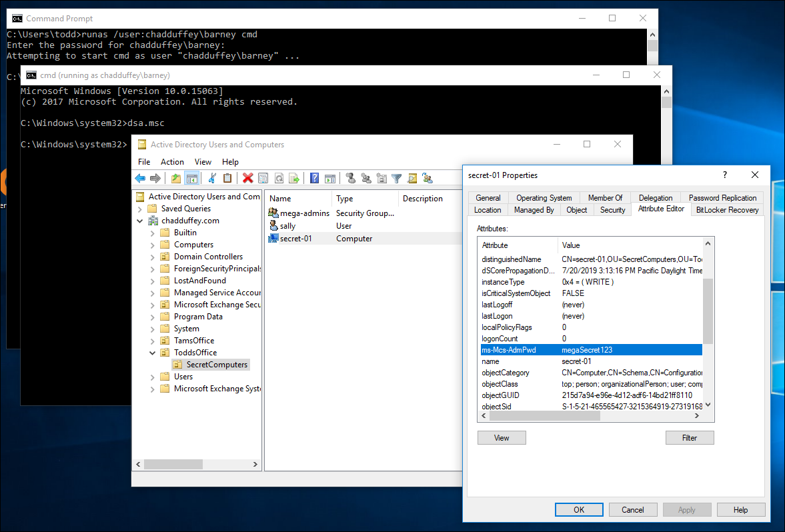Toggle Show/Hide Console Tree toolbar icon
This screenshot has width=785, height=532.
point(191,178)
